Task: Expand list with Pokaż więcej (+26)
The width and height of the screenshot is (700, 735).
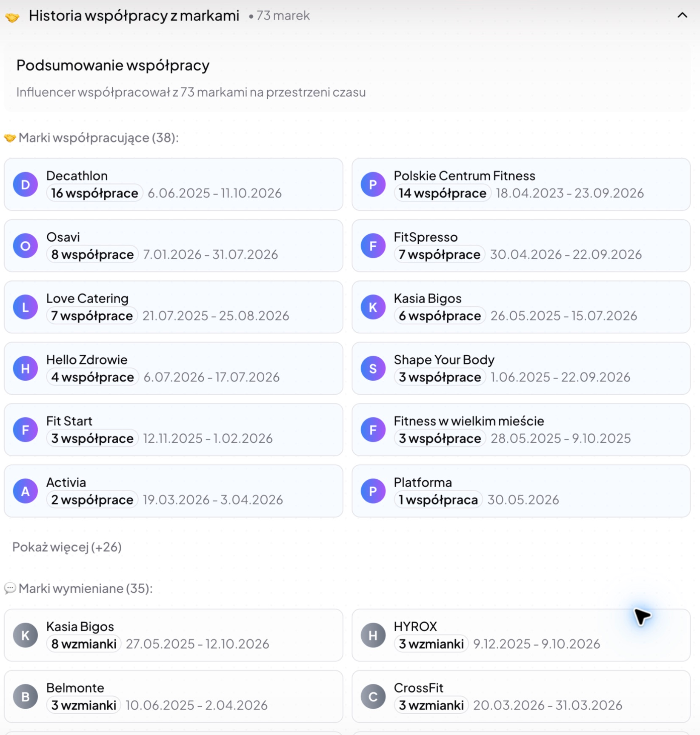Action: (x=67, y=547)
